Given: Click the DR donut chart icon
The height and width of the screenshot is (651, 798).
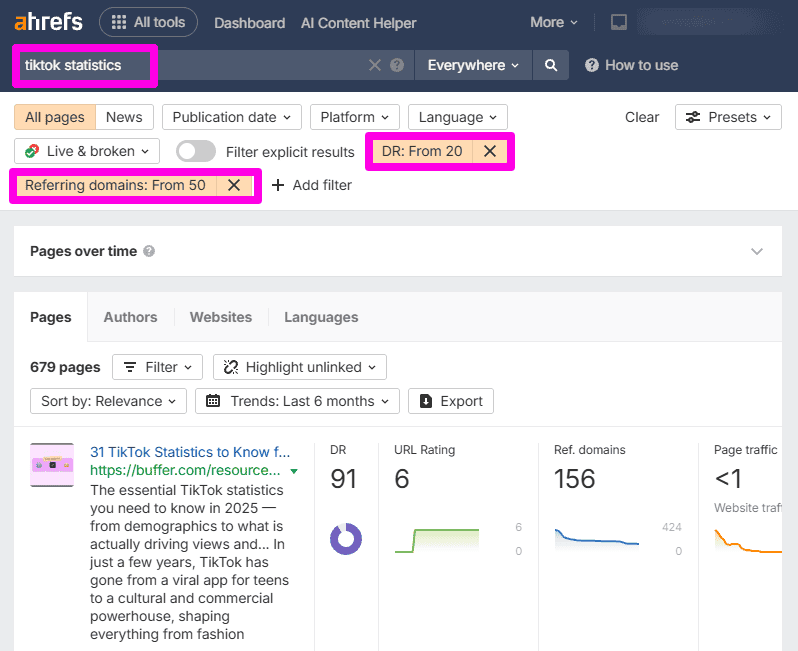Looking at the screenshot, I should 346,539.
